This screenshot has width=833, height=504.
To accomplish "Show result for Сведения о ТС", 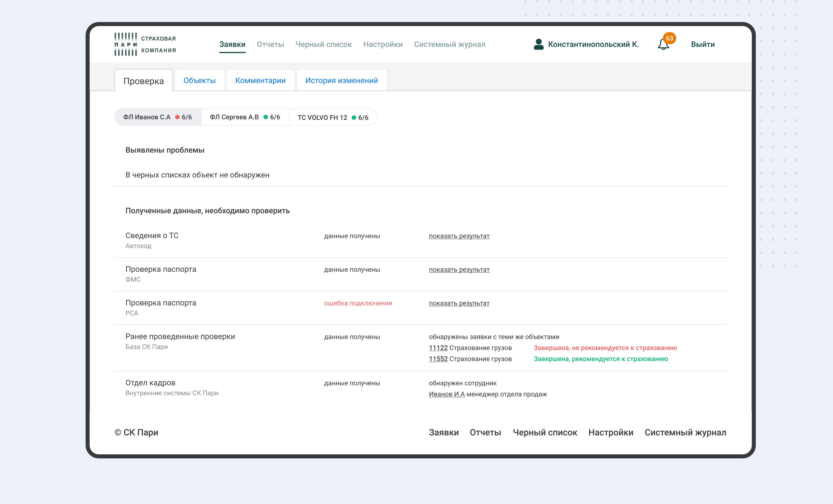I will [459, 236].
